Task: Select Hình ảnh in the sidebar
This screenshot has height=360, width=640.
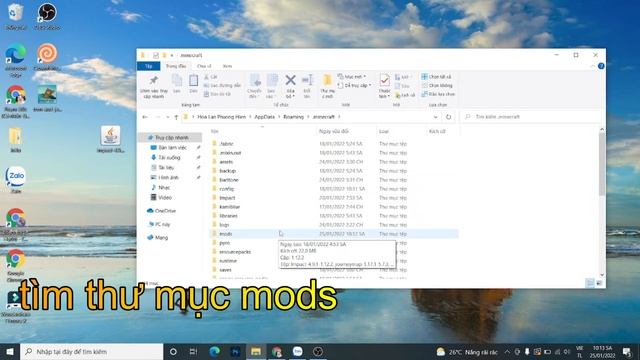Action: point(168,177)
